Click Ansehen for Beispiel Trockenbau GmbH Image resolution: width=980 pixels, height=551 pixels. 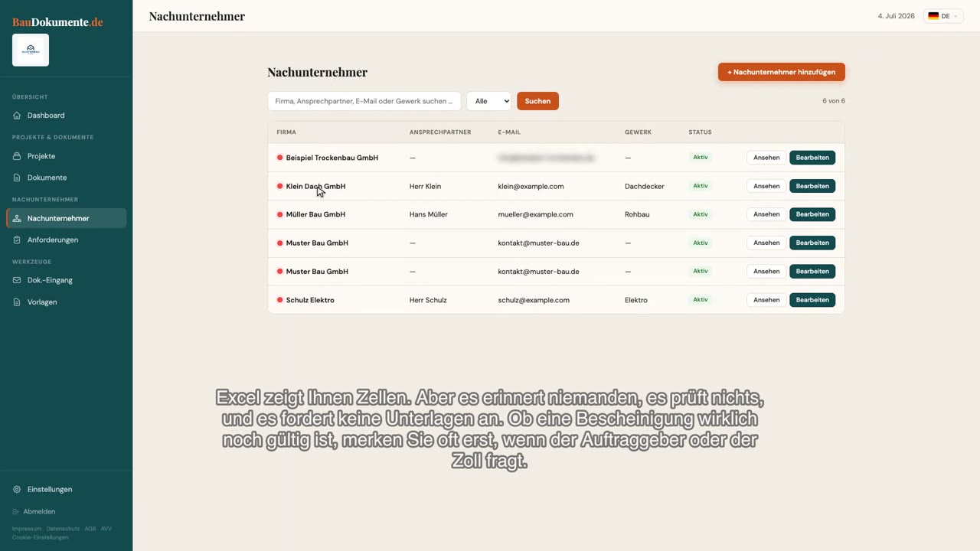[x=766, y=158]
